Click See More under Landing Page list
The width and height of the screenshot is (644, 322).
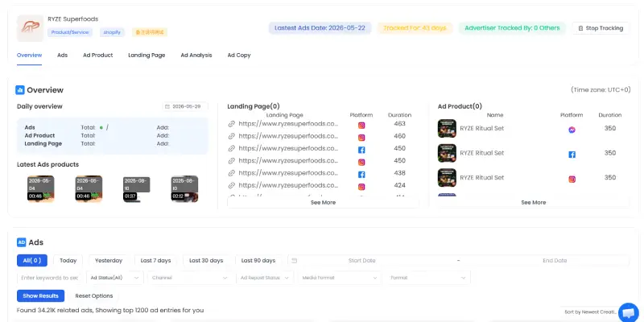coord(324,203)
